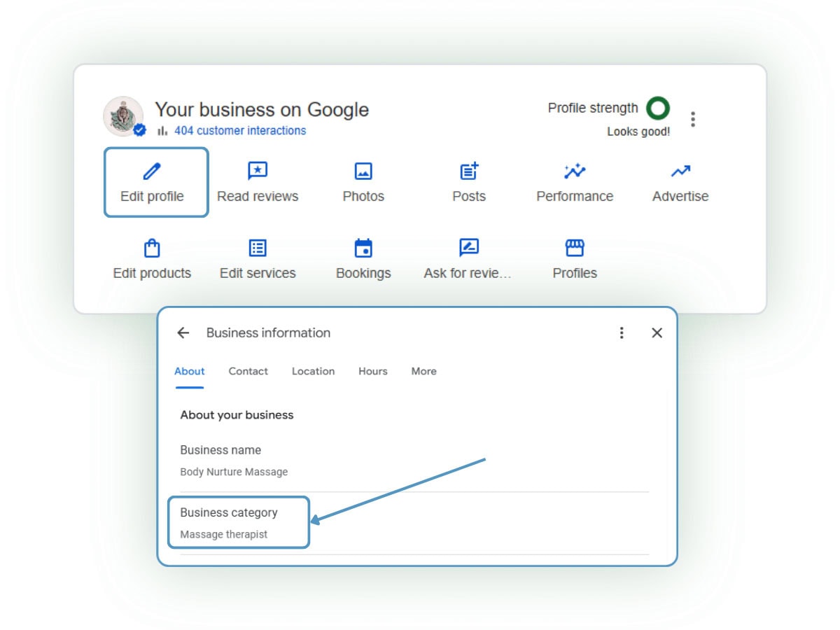The width and height of the screenshot is (840, 630).
Task: Open Edit products shopping bag icon
Action: pyautogui.click(x=152, y=248)
